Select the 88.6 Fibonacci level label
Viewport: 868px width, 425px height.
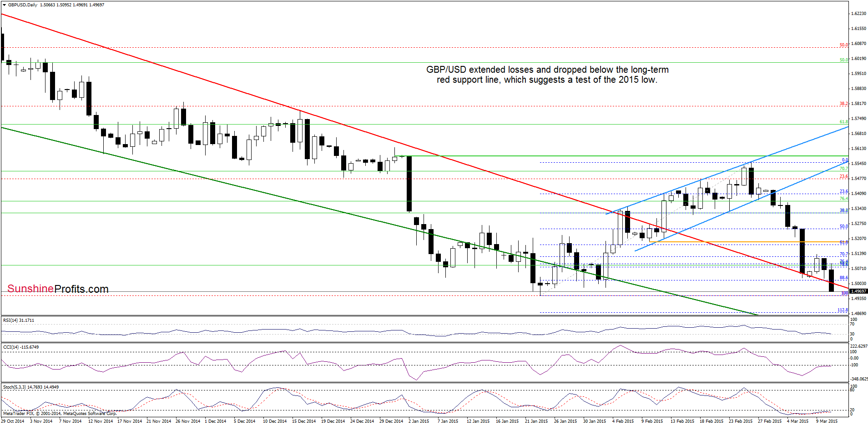point(843,278)
